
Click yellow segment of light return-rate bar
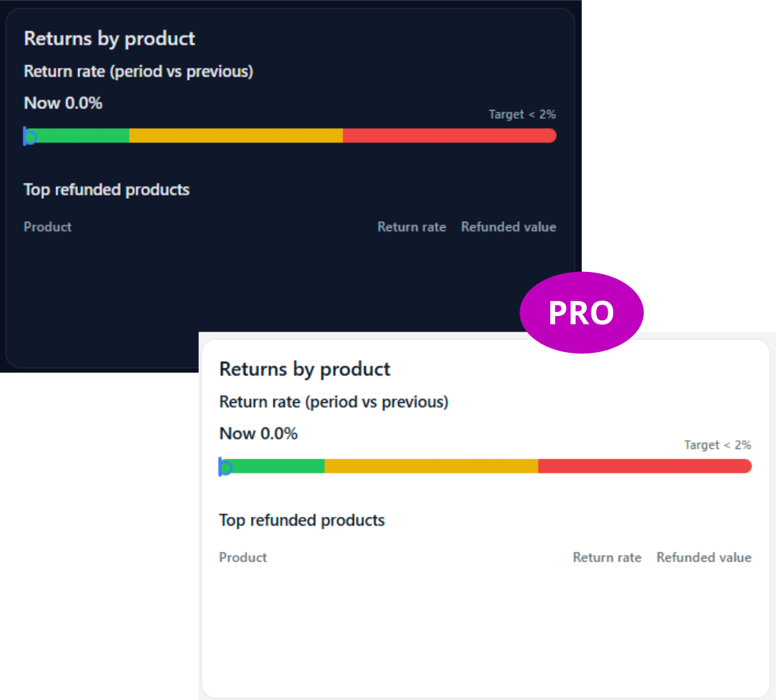431,467
